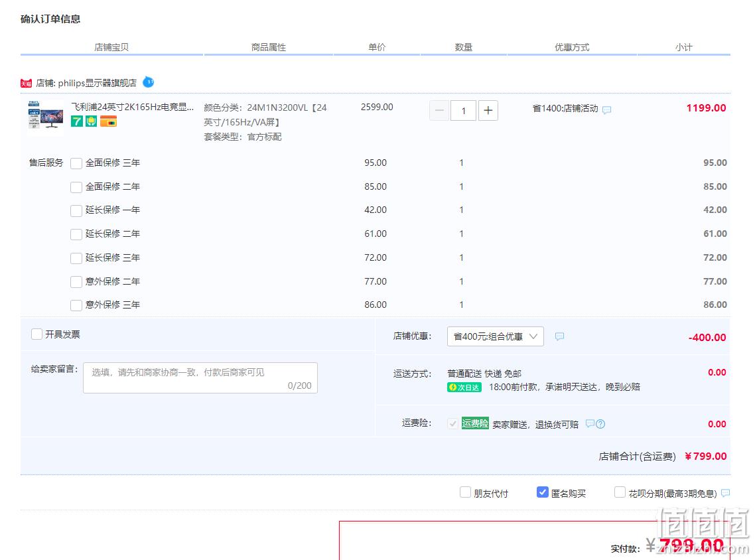Check 延长保修 三年 option
Viewport: 755px width, 560px height.
76,258
